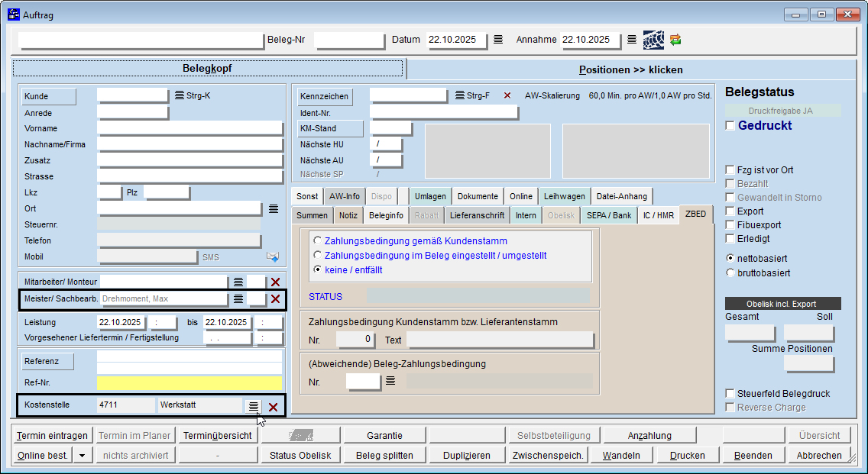868x474 pixels.
Task: Check the Export checkbox
Action: (x=730, y=211)
